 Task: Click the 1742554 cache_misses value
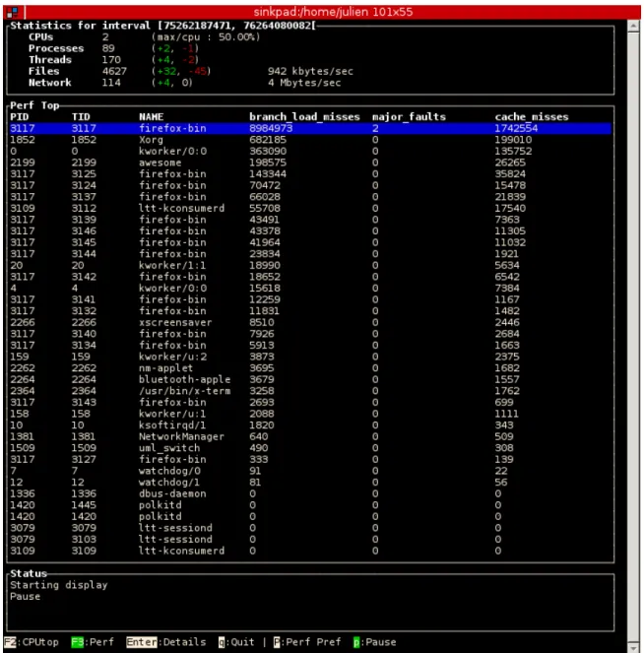pyautogui.click(x=516, y=128)
